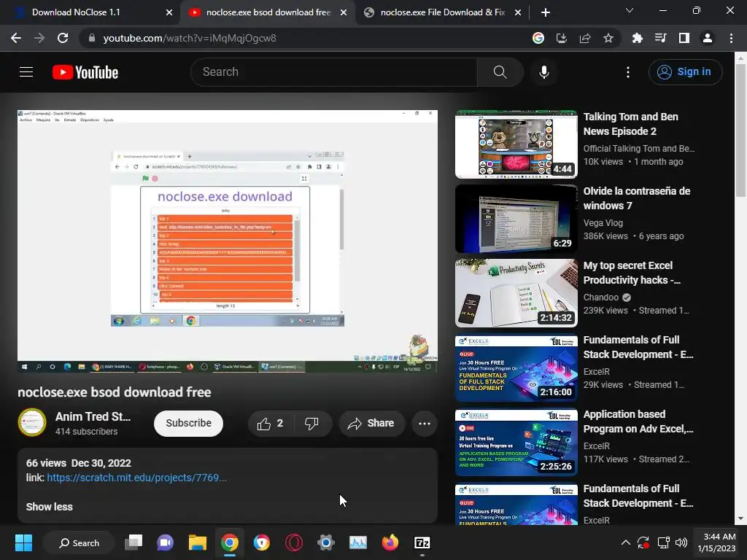747x560 pixels.
Task: Show hidden system tray icons
Action: pyautogui.click(x=625, y=542)
